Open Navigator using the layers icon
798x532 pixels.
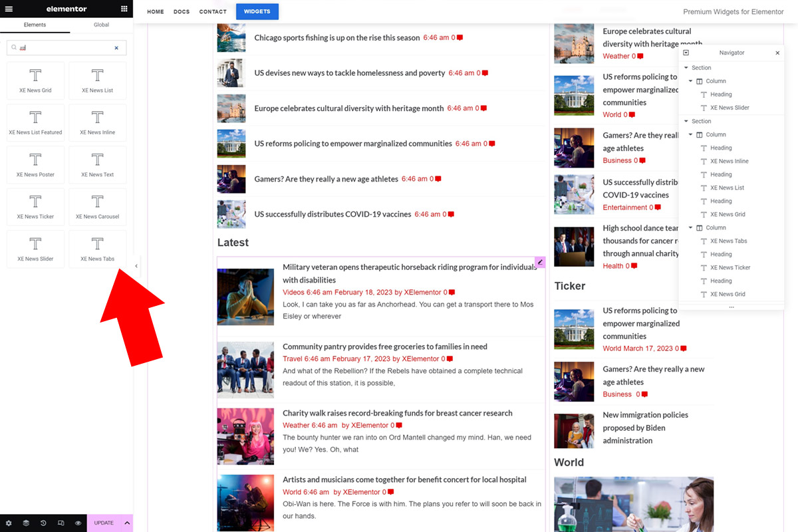(26, 523)
